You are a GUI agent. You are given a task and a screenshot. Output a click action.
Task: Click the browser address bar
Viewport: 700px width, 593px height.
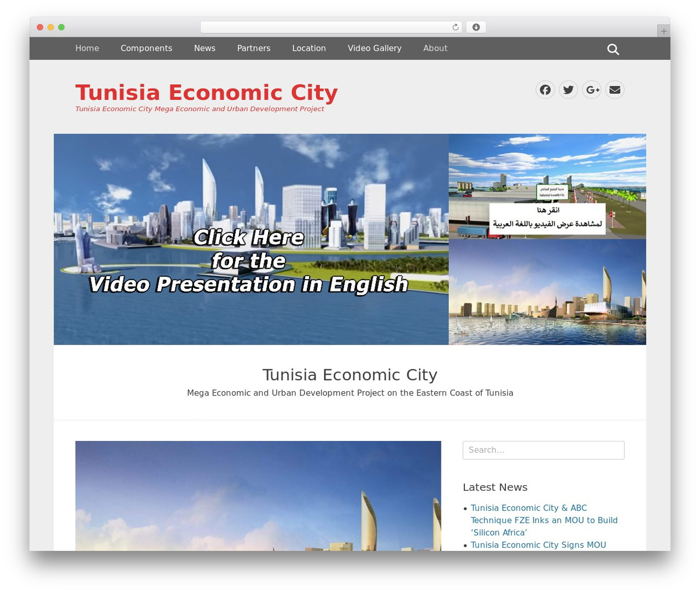(331, 27)
